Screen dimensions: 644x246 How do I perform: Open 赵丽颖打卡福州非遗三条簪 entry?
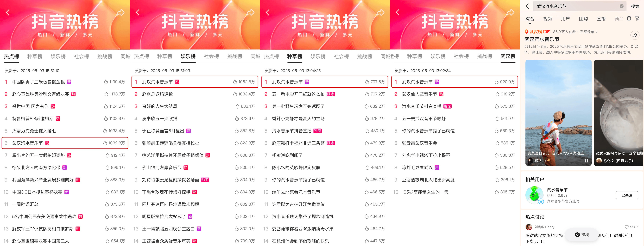(325, 143)
